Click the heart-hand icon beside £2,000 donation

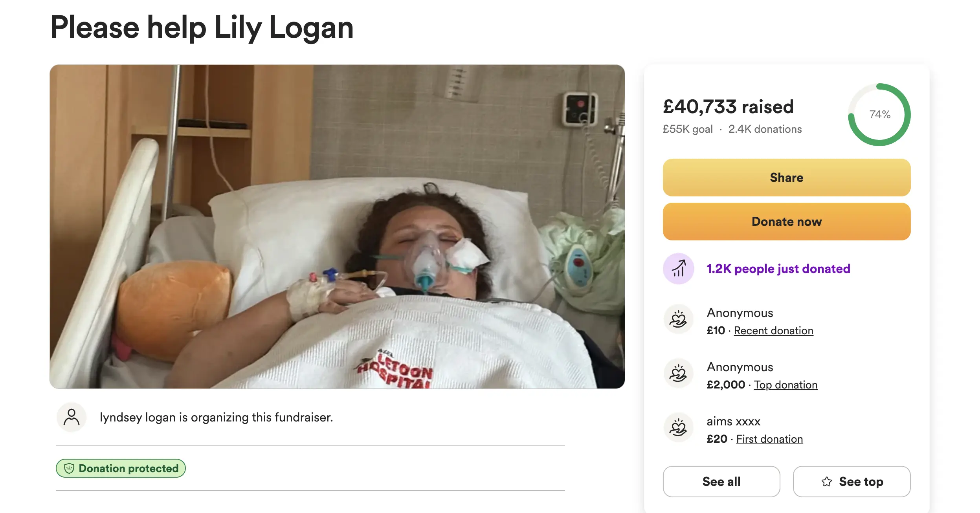(679, 374)
